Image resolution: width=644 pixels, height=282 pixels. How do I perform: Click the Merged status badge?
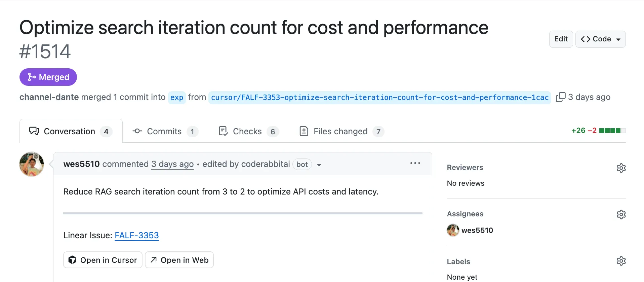point(48,77)
